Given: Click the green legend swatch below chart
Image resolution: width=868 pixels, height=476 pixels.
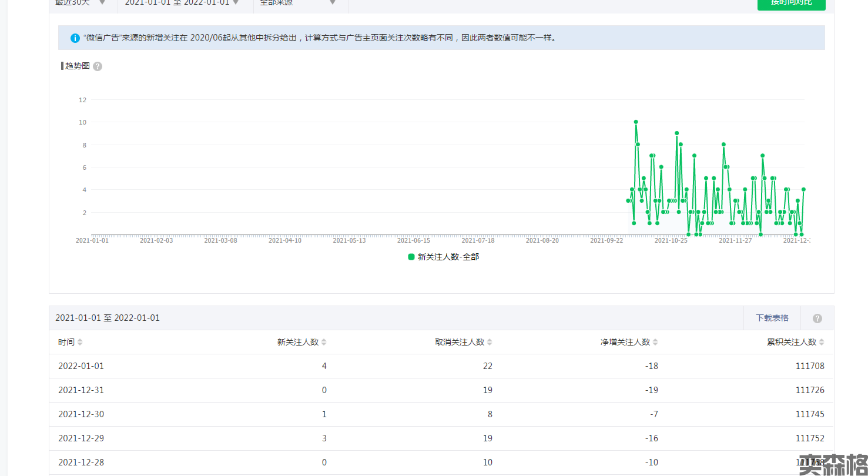Looking at the screenshot, I should (x=411, y=257).
